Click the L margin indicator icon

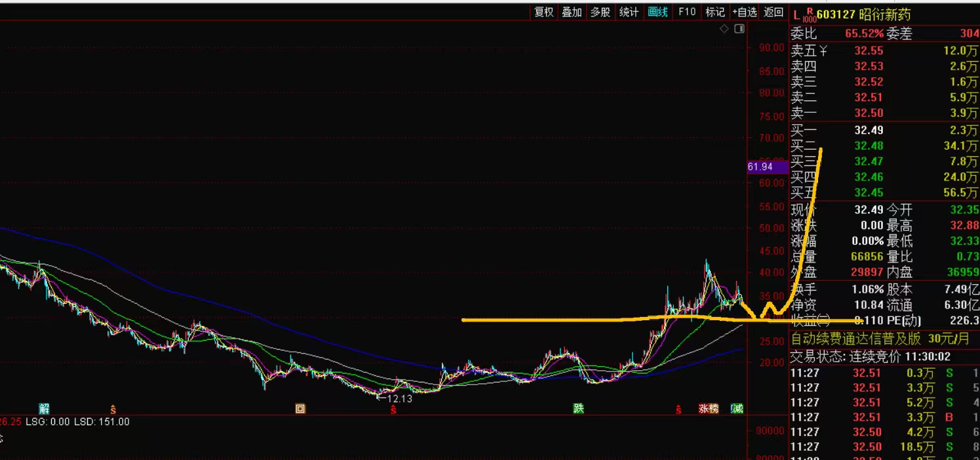click(x=797, y=14)
